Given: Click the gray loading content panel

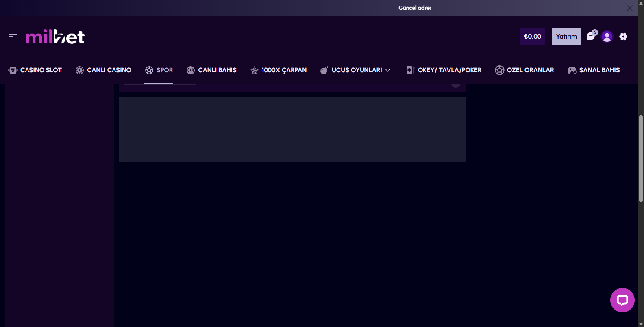Looking at the screenshot, I should click(292, 130).
